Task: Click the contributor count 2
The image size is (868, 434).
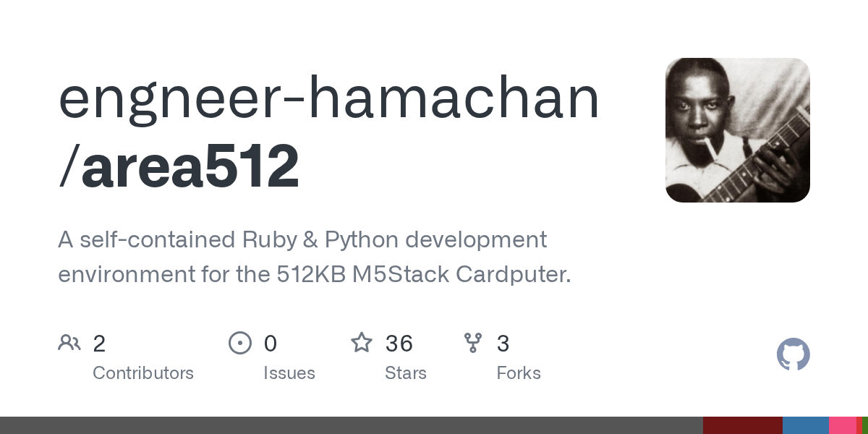Action: [99, 344]
